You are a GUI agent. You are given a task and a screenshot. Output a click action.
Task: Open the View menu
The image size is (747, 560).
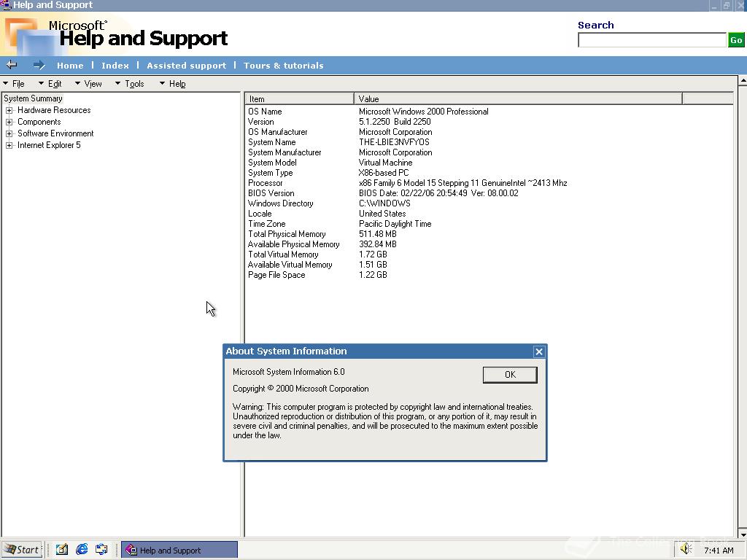[88, 84]
